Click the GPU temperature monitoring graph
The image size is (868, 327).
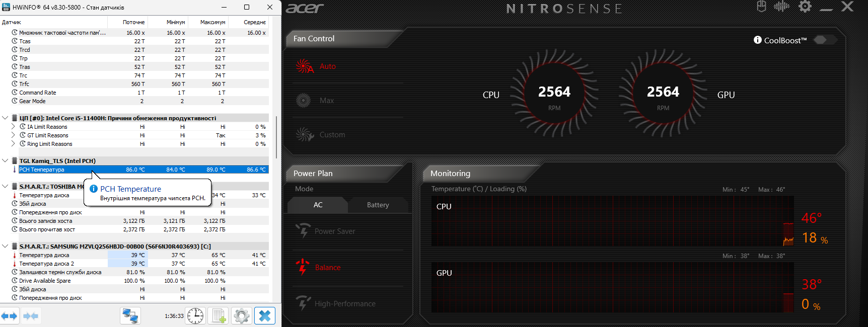click(x=612, y=287)
